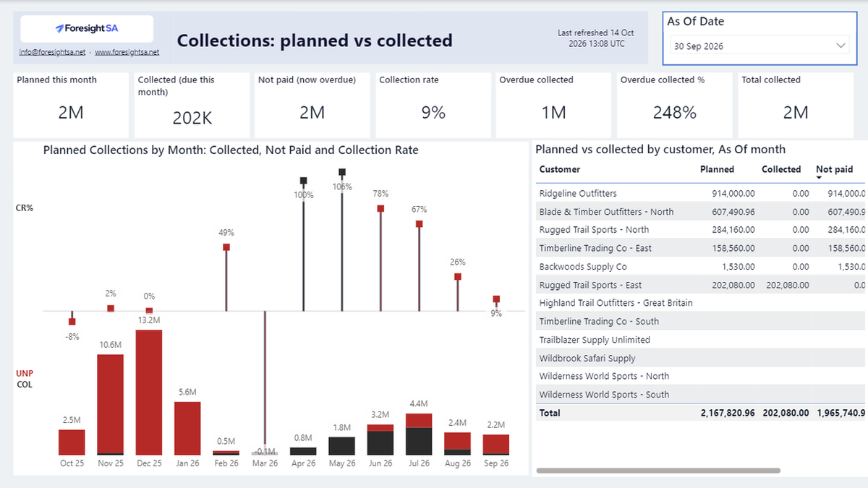
Task: Click the Oct 25 red bar
Action: point(72,442)
